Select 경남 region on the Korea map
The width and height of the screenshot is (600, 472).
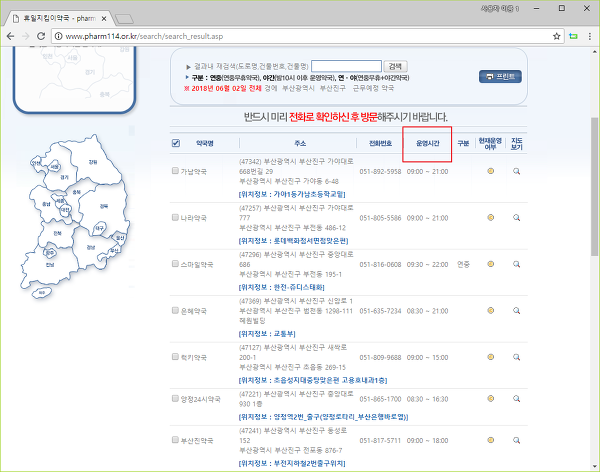point(91,247)
